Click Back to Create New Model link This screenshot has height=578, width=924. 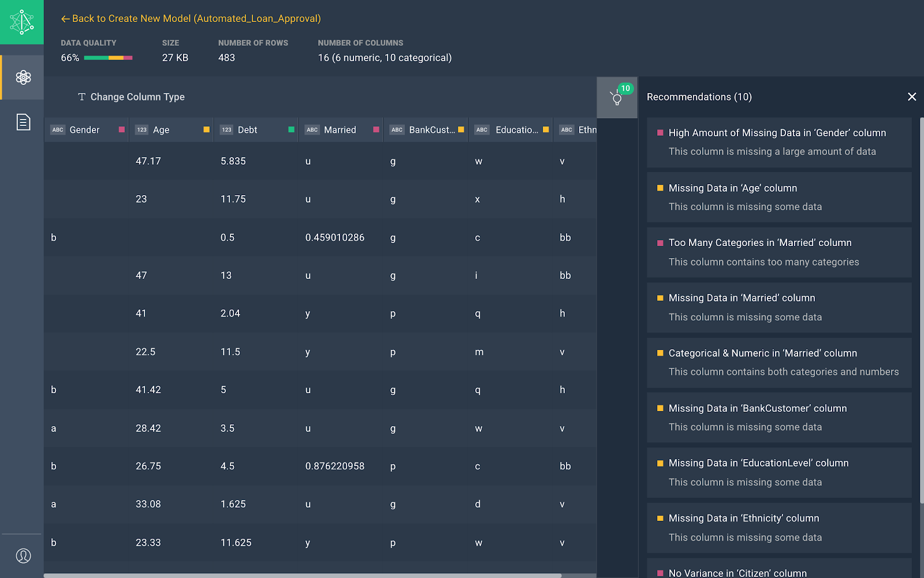tap(191, 18)
